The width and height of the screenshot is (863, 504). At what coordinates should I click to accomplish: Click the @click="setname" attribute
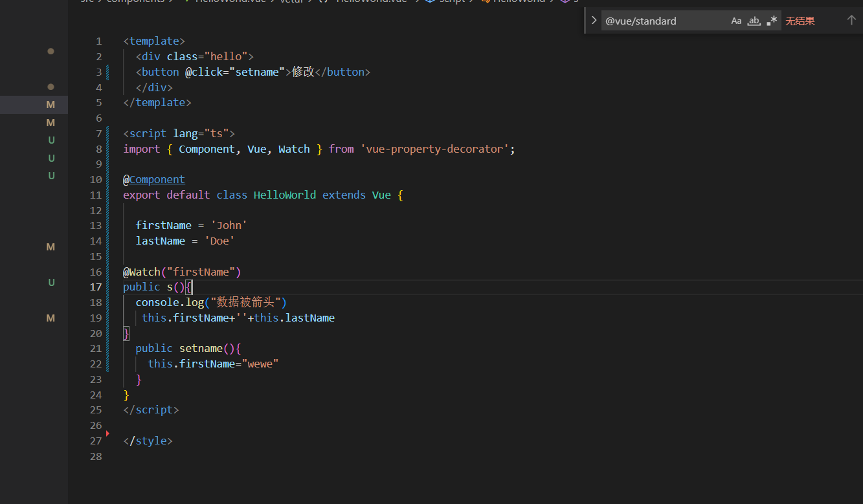point(235,72)
